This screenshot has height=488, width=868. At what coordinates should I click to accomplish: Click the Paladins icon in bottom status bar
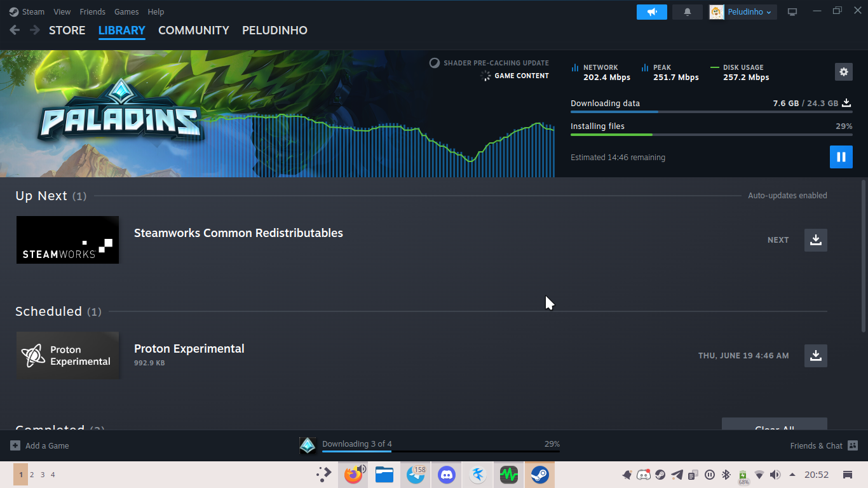[308, 446]
